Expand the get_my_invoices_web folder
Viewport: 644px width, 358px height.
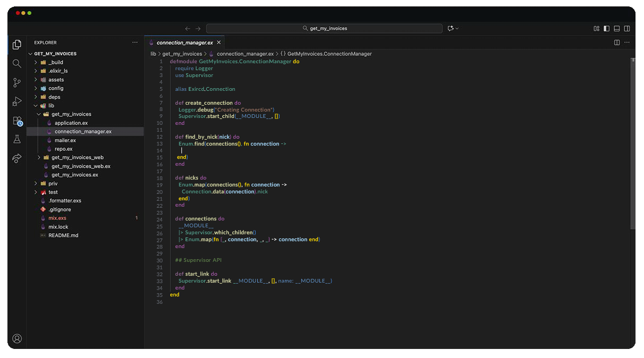click(x=77, y=157)
